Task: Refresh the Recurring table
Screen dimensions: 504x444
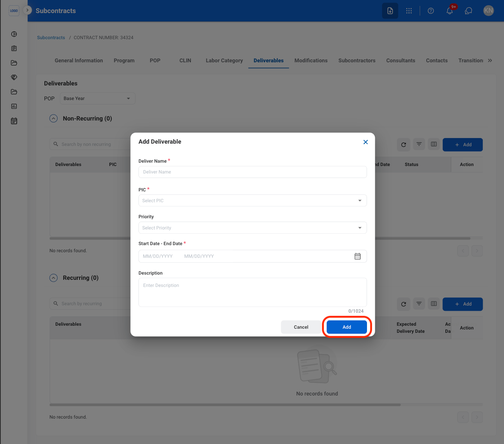Action: coord(404,304)
